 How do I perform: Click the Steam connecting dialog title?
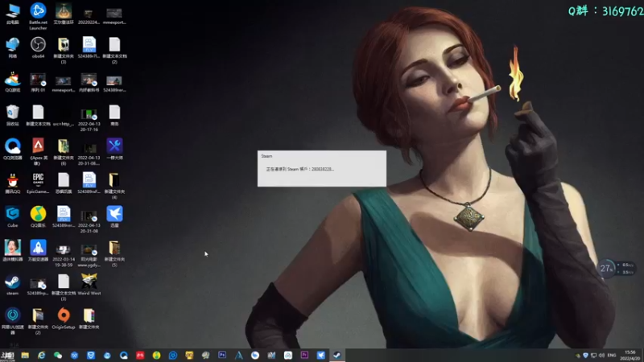266,156
